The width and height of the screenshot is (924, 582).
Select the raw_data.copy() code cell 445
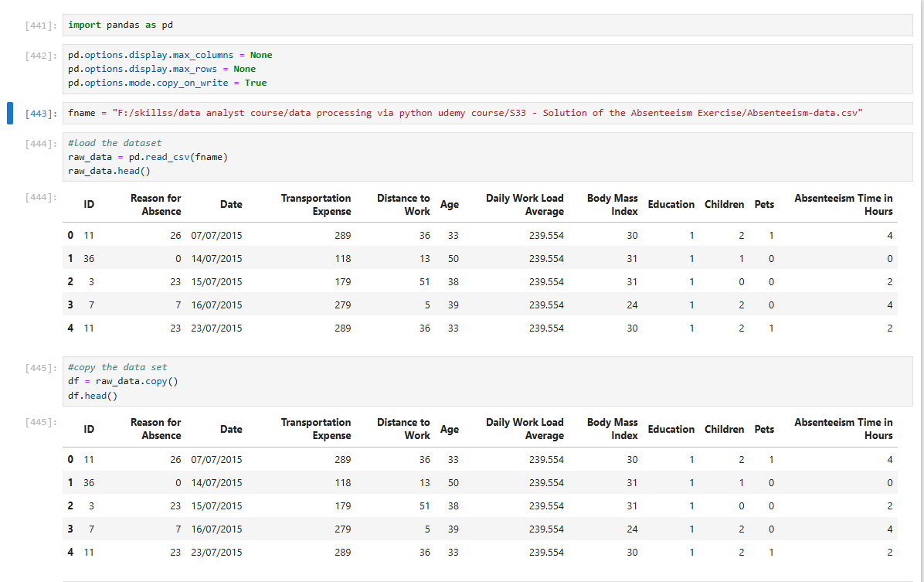pyautogui.click(x=487, y=381)
